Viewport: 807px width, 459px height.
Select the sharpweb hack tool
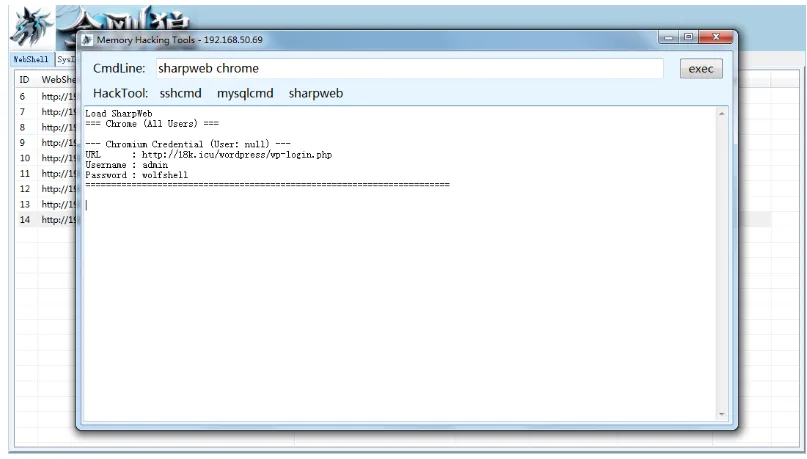(x=315, y=93)
